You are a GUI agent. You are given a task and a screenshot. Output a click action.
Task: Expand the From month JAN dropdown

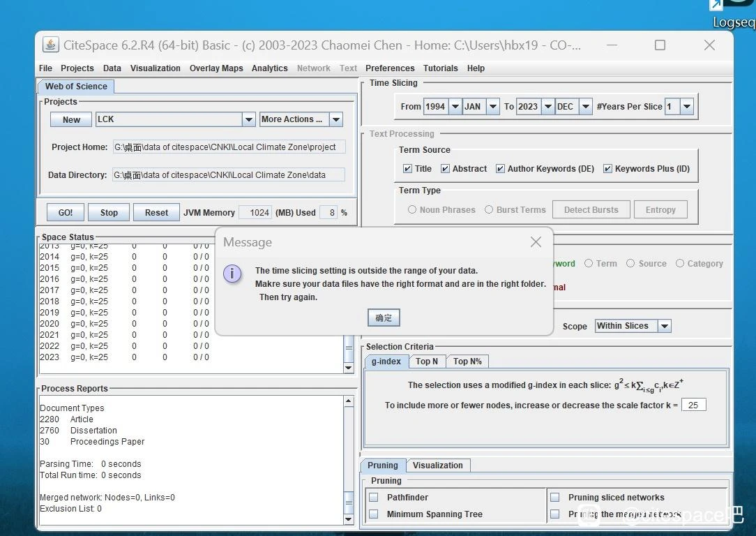(x=492, y=106)
